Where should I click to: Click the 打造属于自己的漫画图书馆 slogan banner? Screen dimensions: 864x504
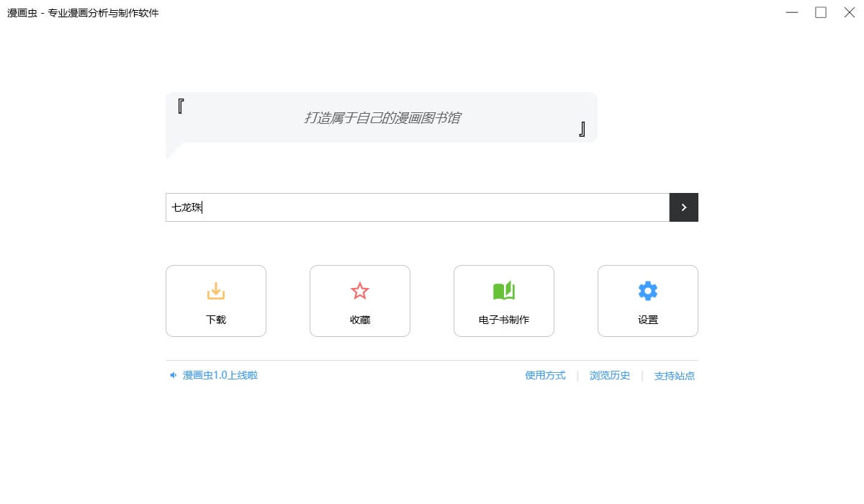point(382,117)
